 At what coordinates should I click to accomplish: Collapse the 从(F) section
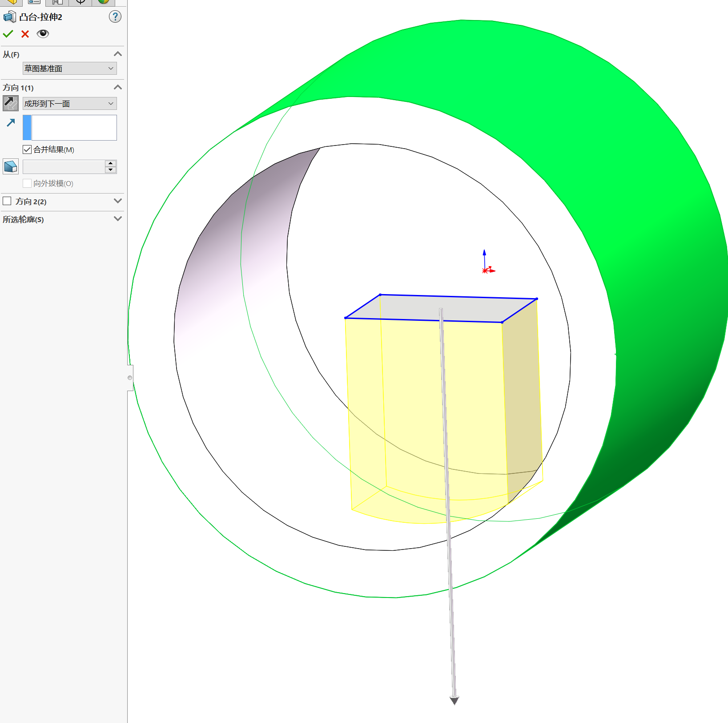[x=118, y=54]
